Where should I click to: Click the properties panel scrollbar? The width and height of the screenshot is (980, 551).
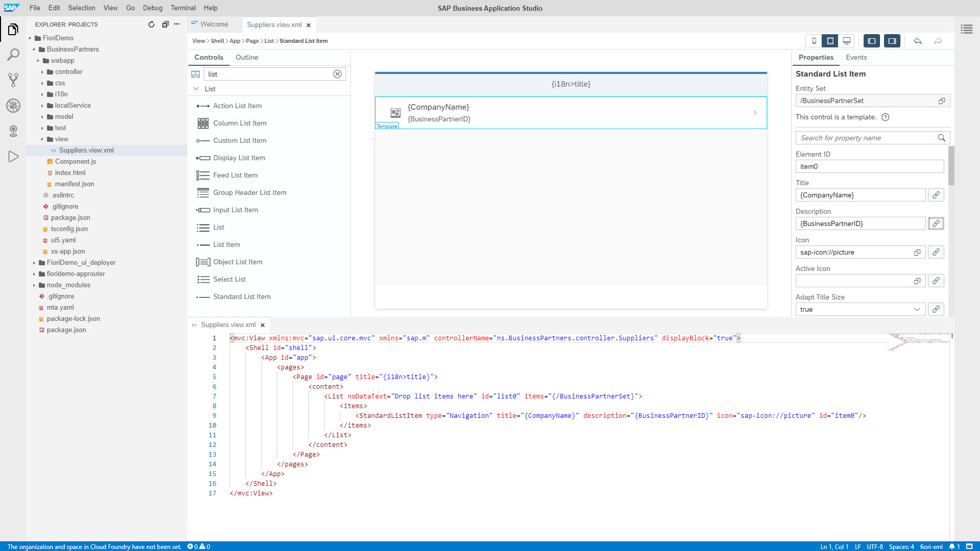(951, 166)
